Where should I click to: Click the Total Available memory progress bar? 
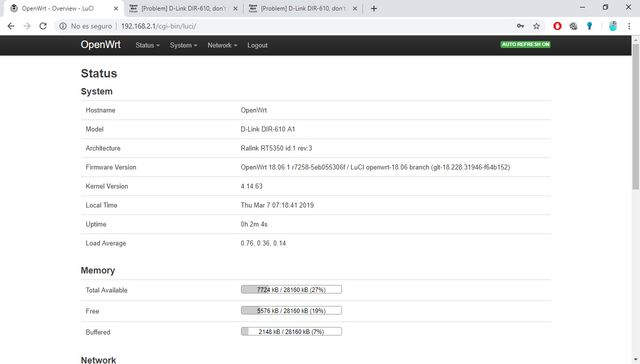coord(291,290)
